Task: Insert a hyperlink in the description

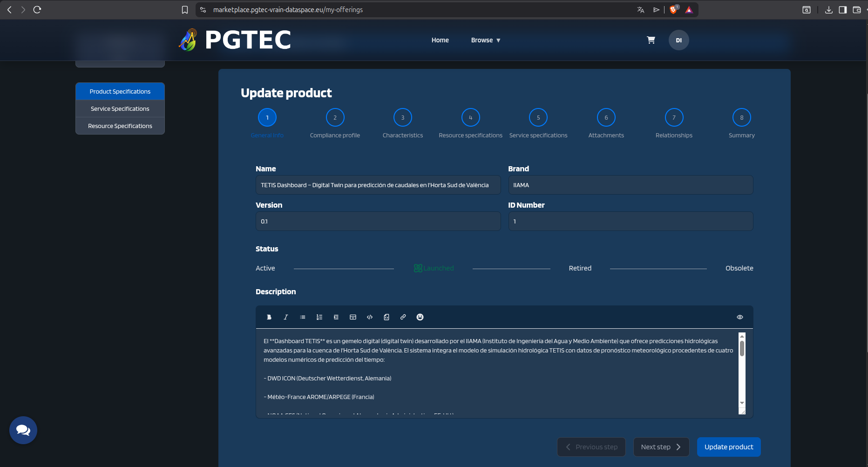Action: pyautogui.click(x=403, y=317)
